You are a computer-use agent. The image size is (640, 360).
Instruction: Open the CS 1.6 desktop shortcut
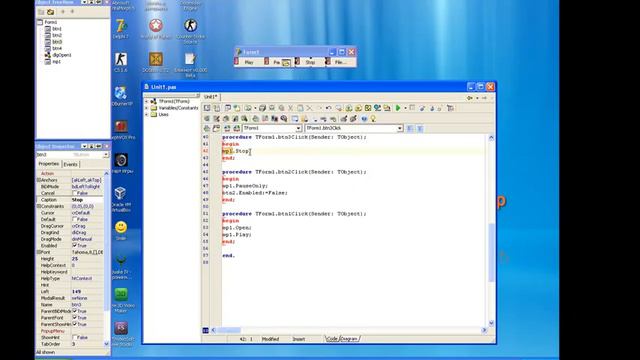tap(121, 62)
